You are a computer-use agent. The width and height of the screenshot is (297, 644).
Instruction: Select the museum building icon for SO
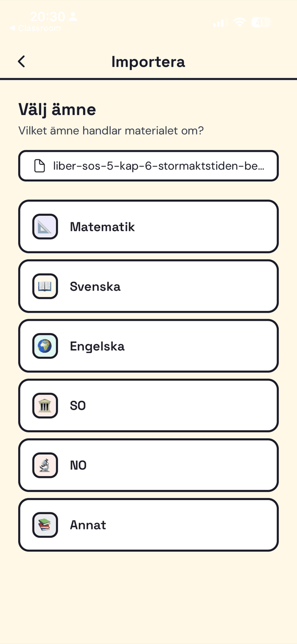[45, 405]
